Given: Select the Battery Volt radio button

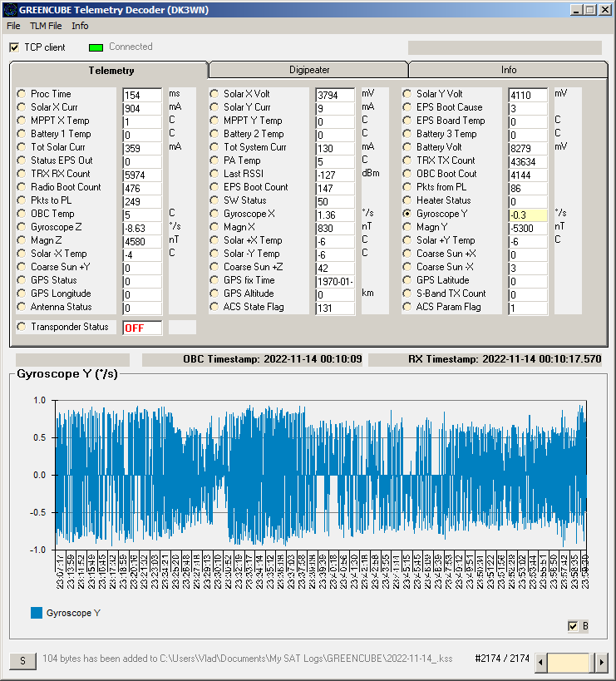Looking at the screenshot, I should pyautogui.click(x=407, y=147).
